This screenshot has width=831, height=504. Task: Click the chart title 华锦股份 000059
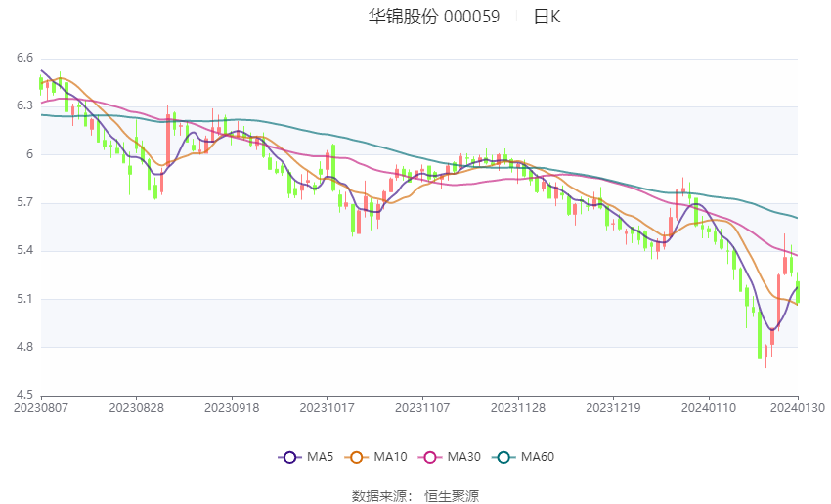pyautogui.click(x=434, y=17)
